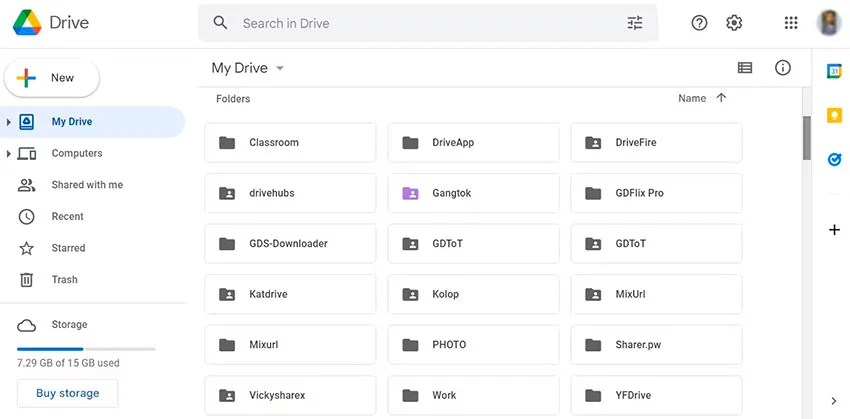Select the GDFlix Pro folder

(x=656, y=193)
